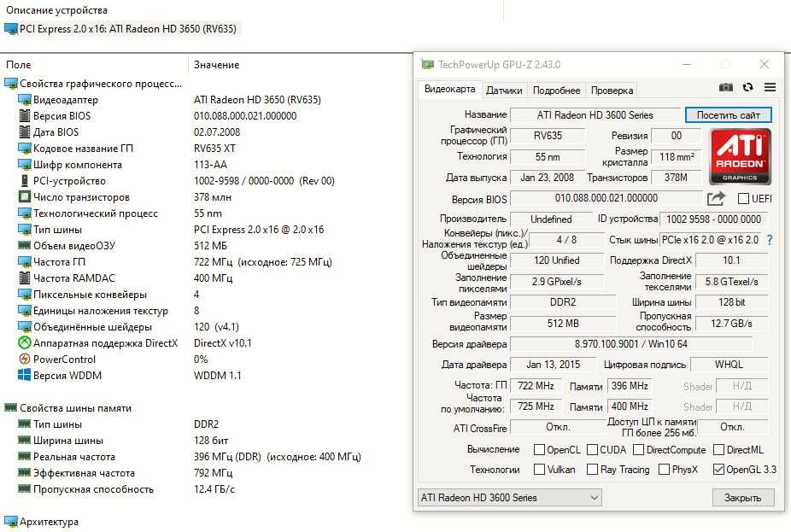Select the Технологический процесс row
This screenshot has height=532, width=791.
coord(96,213)
